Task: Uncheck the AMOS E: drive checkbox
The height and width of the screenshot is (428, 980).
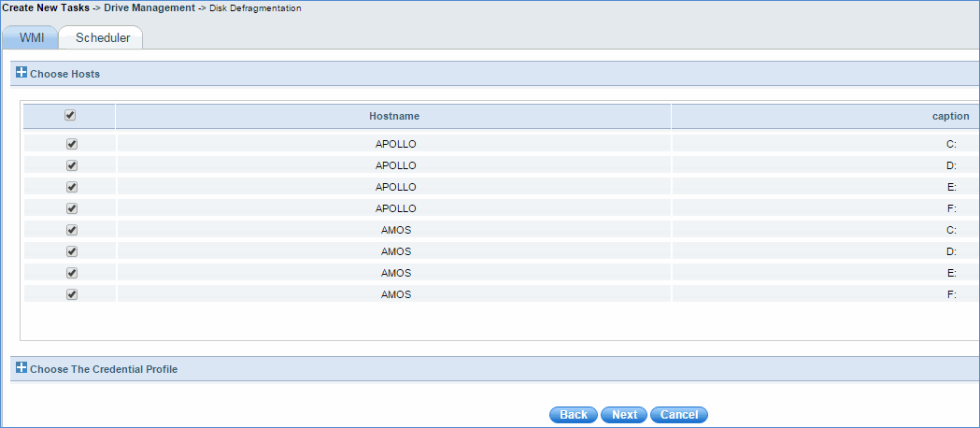Action: 72,273
